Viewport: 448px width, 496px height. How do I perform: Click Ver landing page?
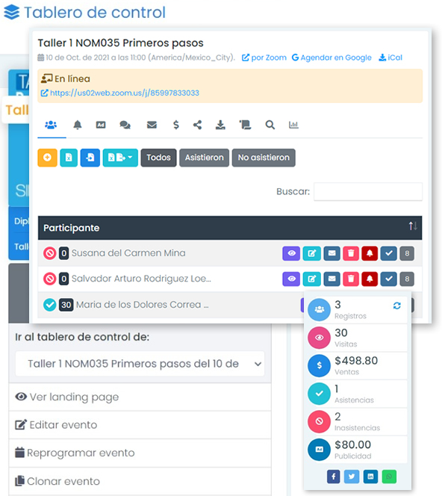[x=140, y=397]
